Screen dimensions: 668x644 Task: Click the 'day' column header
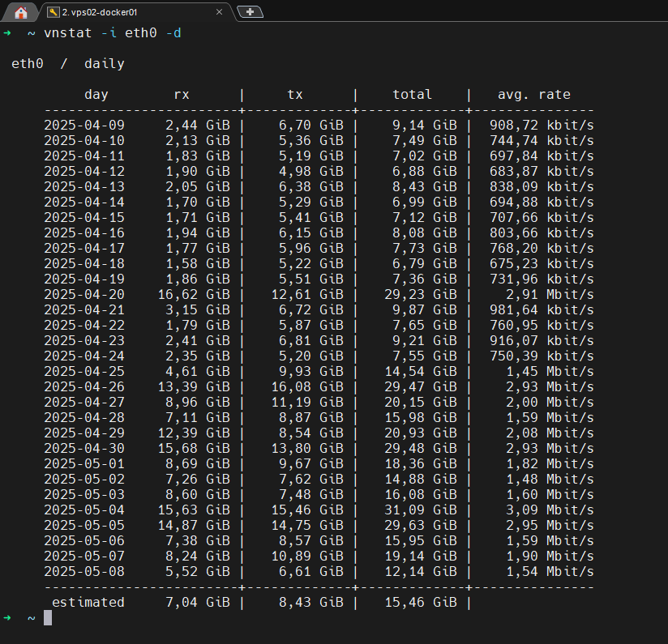(96, 95)
